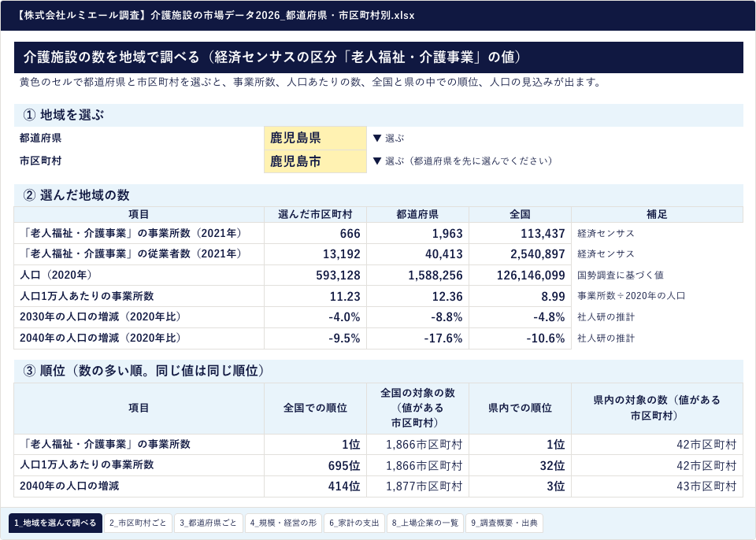Go to the 3_都道府県ごと sheet tab
The height and width of the screenshot is (540, 756).
click(x=208, y=523)
